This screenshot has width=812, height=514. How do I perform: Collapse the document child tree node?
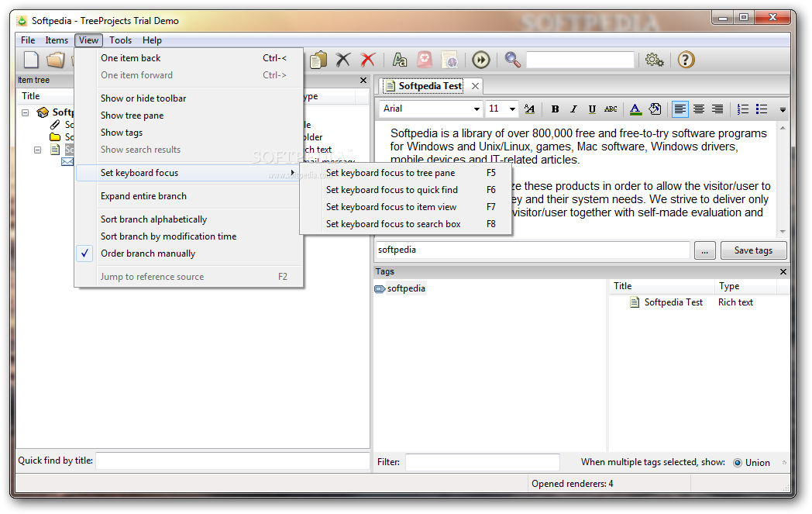click(x=37, y=150)
